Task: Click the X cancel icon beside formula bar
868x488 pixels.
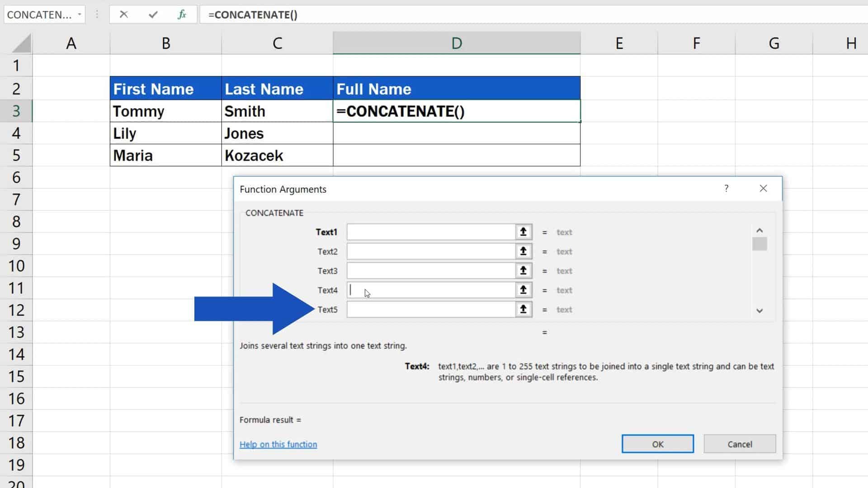Action: click(124, 14)
